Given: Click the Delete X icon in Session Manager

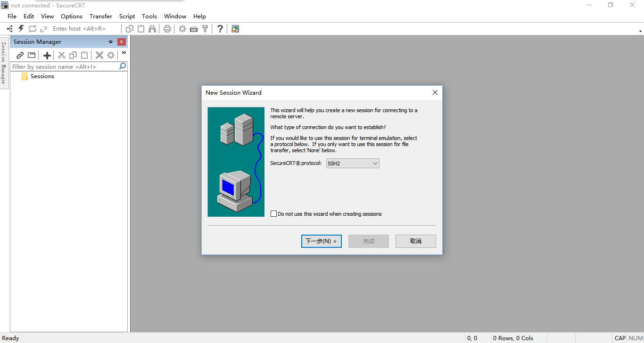Looking at the screenshot, I should tap(99, 55).
